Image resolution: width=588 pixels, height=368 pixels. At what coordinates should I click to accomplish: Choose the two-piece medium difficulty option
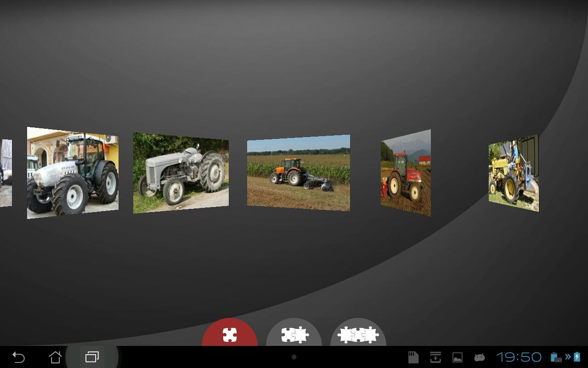[294, 335]
